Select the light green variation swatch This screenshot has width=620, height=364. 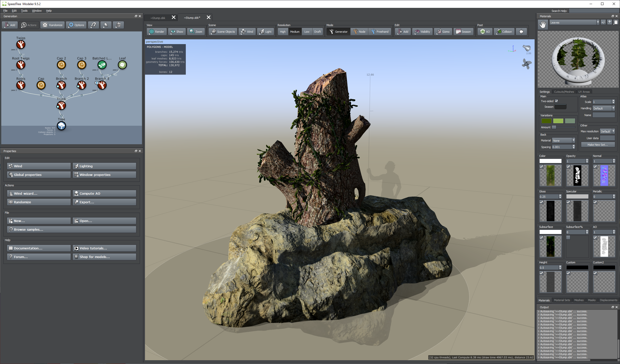tap(558, 121)
